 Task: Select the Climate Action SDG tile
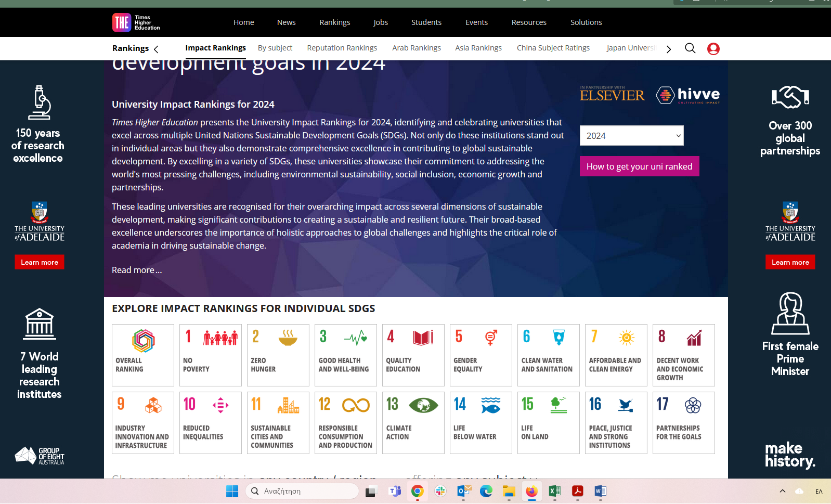(x=413, y=422)
